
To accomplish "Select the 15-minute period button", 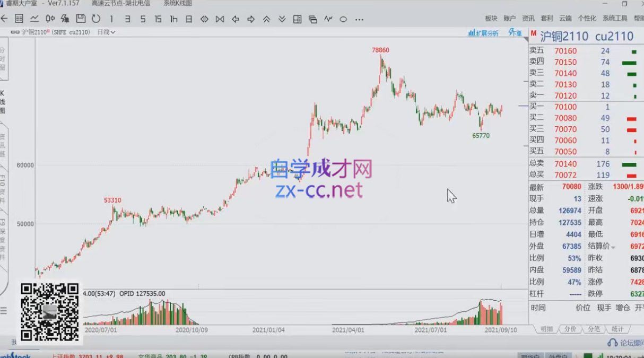I will coord(158,19).
